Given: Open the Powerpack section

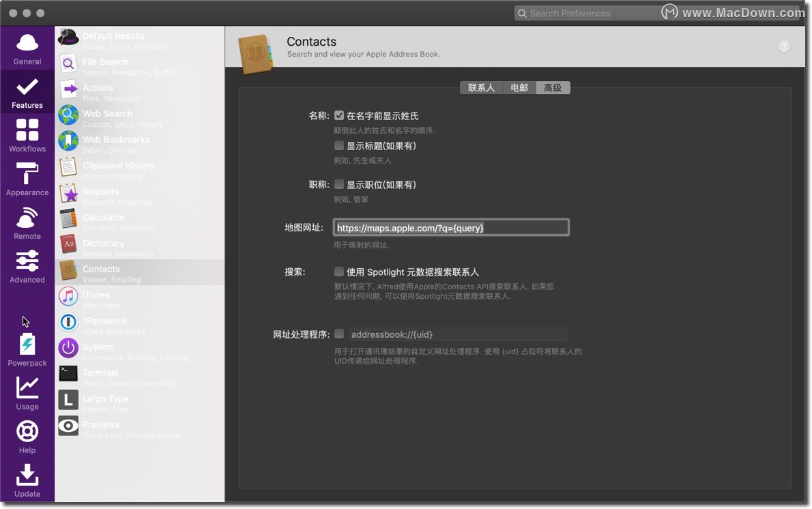Looking at the screenshot, I should [x=27, y=350].
